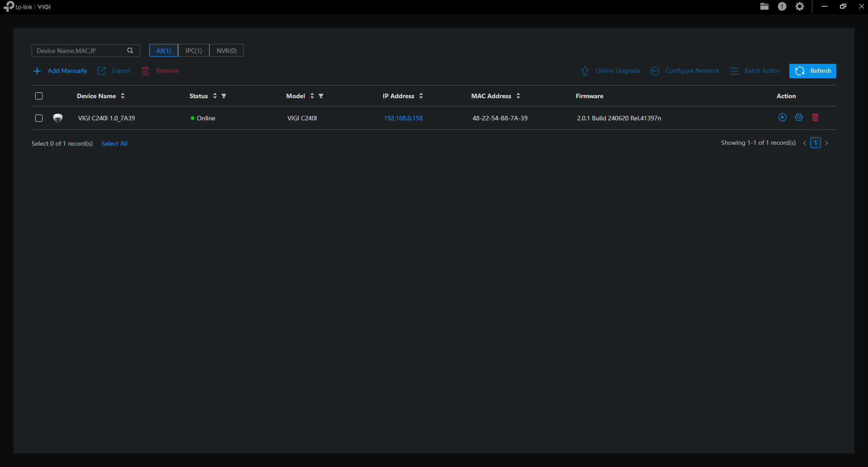Click the Remove label
The image size is (868, 467).
(167, 71)
